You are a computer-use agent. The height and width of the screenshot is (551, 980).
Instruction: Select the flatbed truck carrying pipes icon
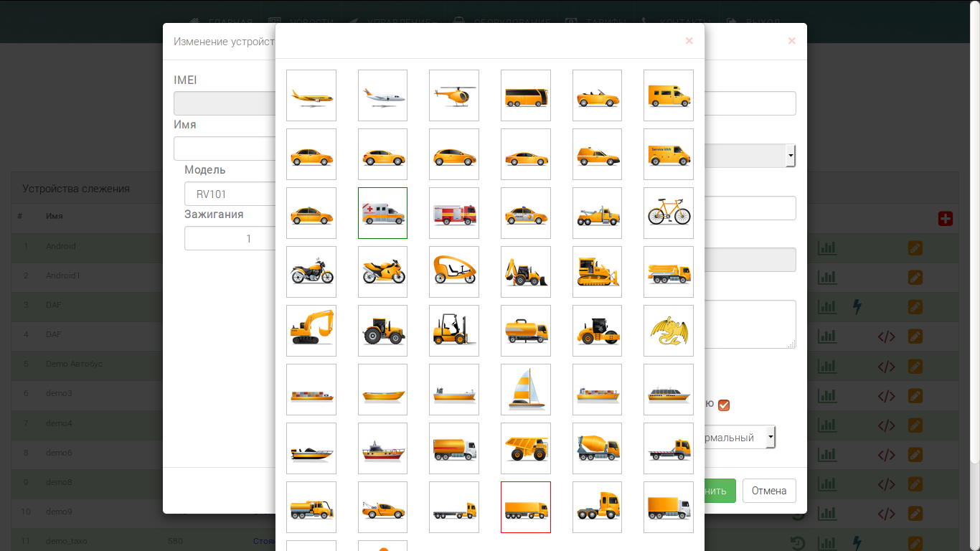[669, 272]
